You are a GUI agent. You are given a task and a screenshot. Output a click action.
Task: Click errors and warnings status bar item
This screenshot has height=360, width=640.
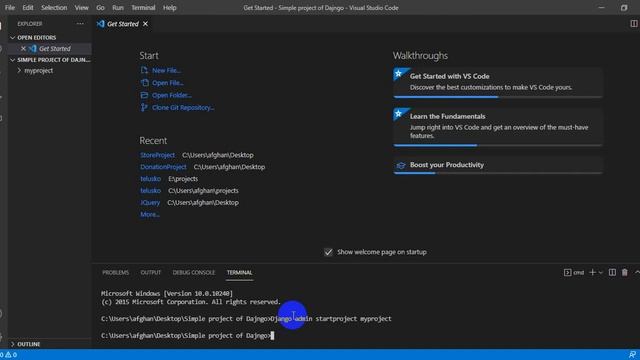coord(9,355)
